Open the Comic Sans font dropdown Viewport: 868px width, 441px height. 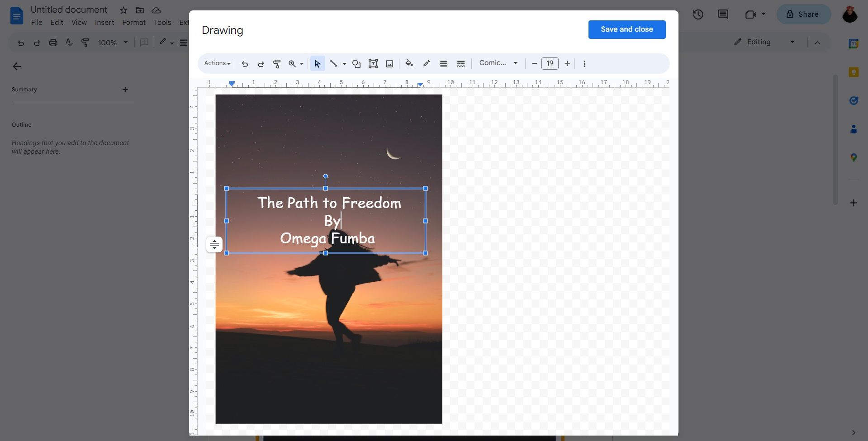pyautogui.click(x=498, y=63)
